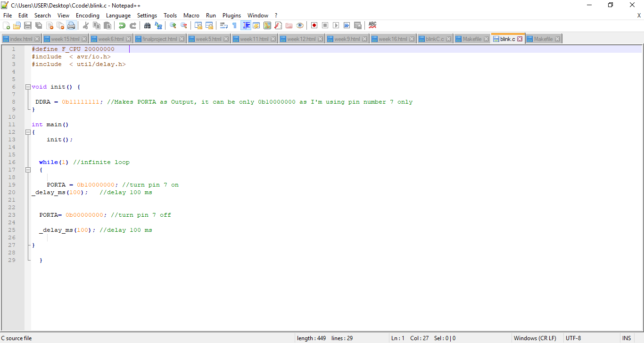Toggle Show All Characters pilcrow icon
The width and height of the screenshot is (644, 343).
pos(234,25)
